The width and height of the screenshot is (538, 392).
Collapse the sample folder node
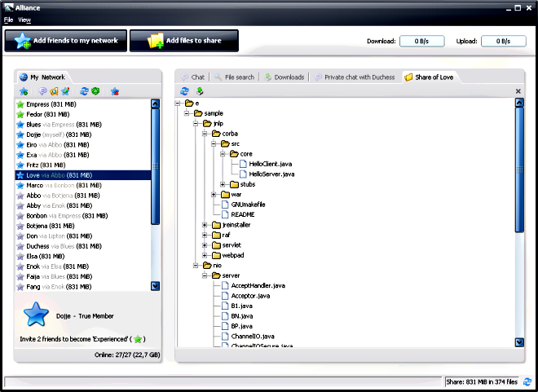pyautogui.click(x=187, y=113)
